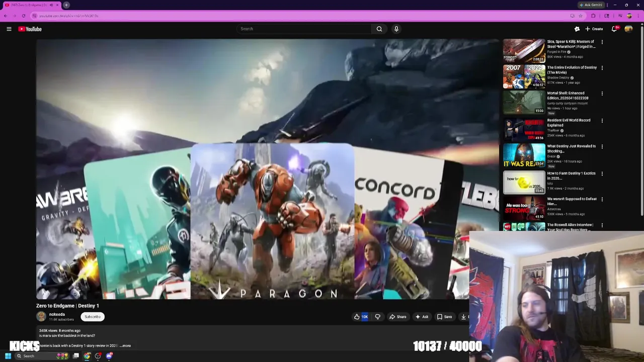This screenshot has height=362, width=644.
Task: Open Chrome from the taskbar
Action: click(87, 356)
